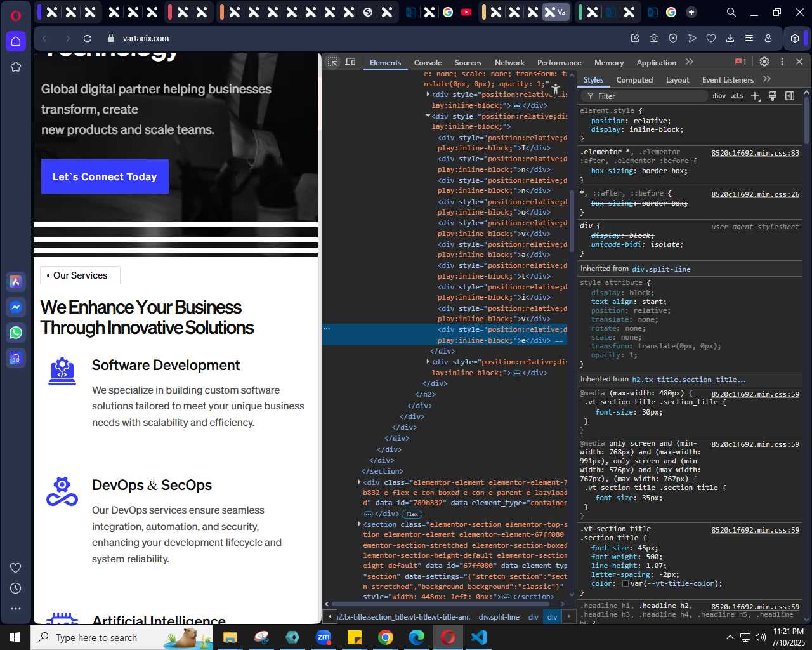Toggle the device toolbar emulation icon
Screen dimensions: 812x650
click(x=350, y=62)
